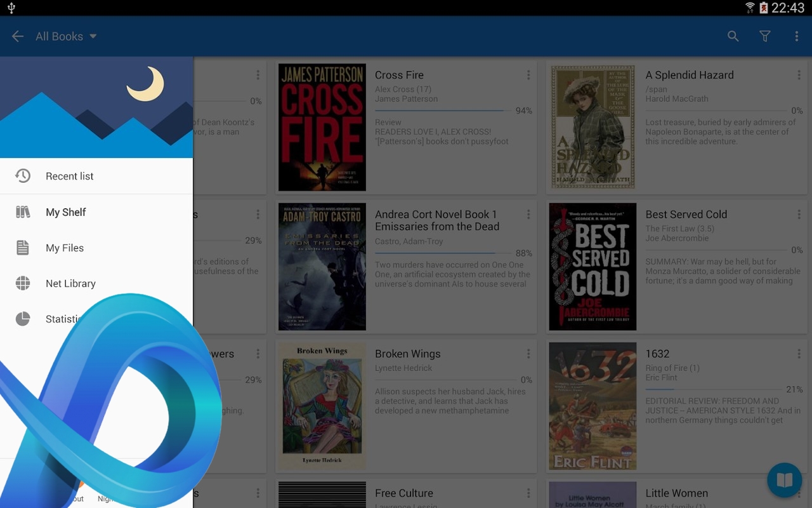The height and width of the screenshot is (508, 812).
Task: Click the USB icon in status bar
Action: click(11, 8)
